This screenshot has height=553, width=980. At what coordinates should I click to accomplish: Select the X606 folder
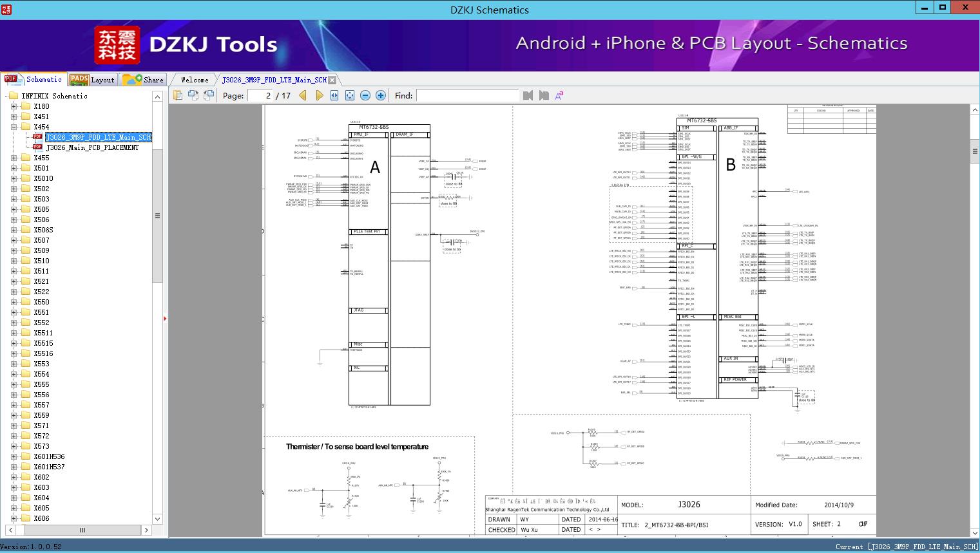point(41,518)
